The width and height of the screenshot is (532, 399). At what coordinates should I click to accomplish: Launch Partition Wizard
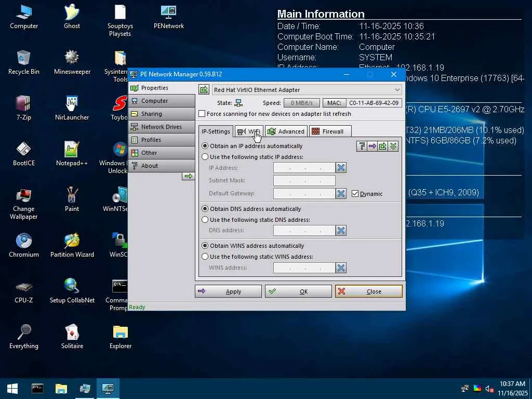(72, 245)
